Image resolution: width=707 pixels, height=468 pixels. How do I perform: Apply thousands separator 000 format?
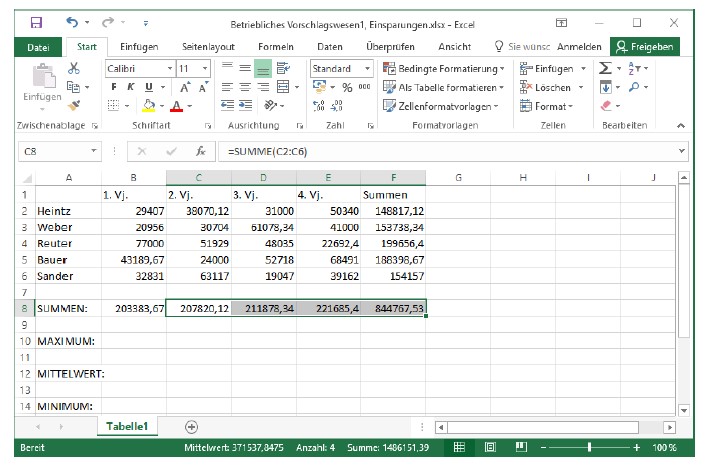click(x=364, y=87)
